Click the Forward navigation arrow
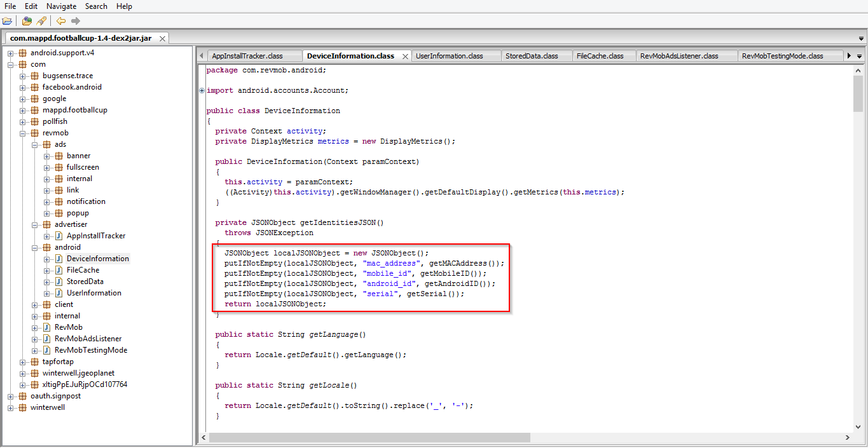This screenshot has height=448, width=868. pos(76,21)
